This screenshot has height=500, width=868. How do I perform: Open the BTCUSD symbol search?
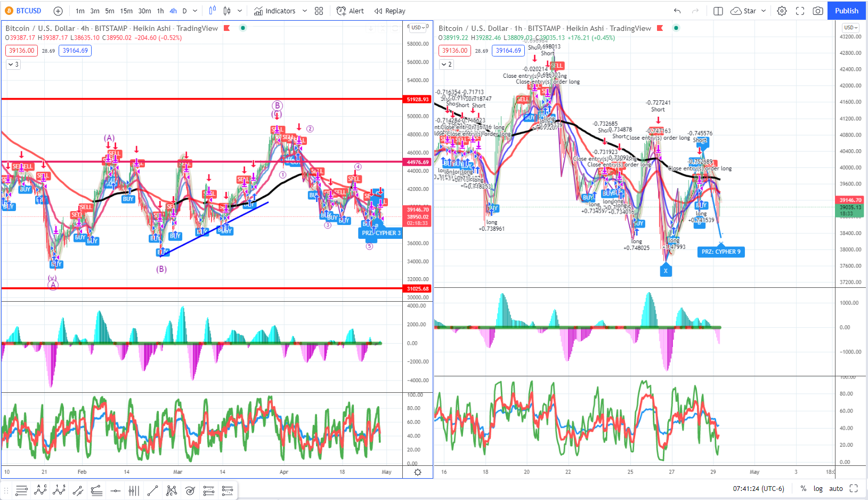22,11
